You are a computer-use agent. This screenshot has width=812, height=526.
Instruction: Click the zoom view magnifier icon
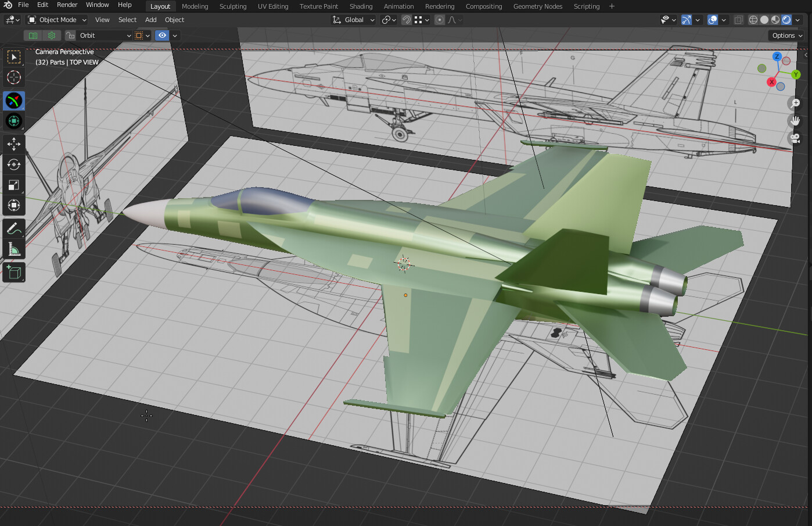click(x=795, y=103)
